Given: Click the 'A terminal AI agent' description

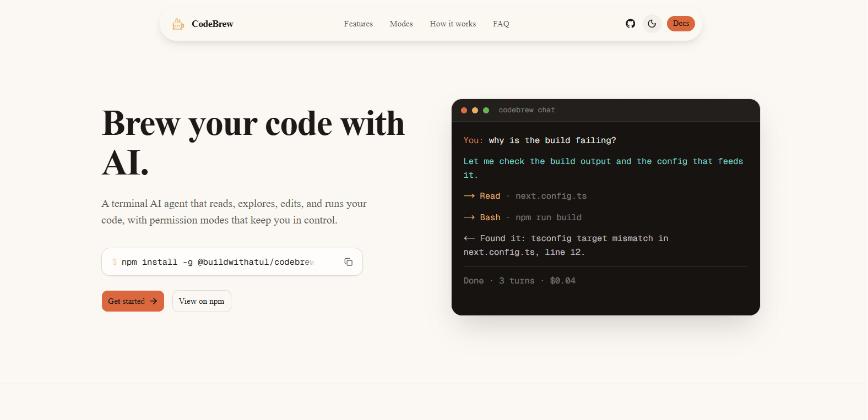Looking at the screenshot, I should pyautogui.click(x=234, y=212).
